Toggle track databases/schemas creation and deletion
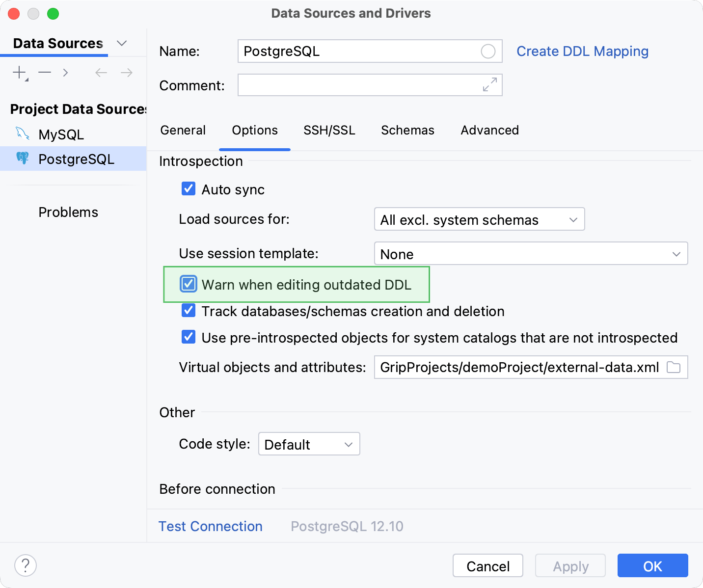 189,310
